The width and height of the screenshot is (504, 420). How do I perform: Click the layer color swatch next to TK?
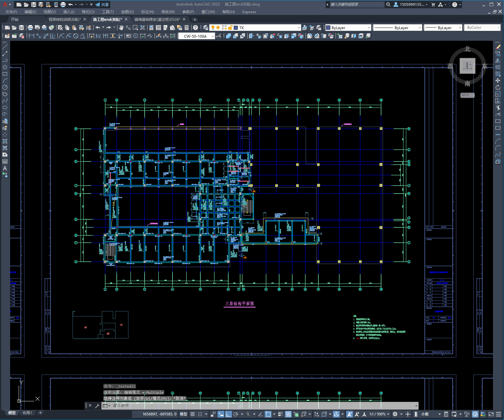pos(236,28)
